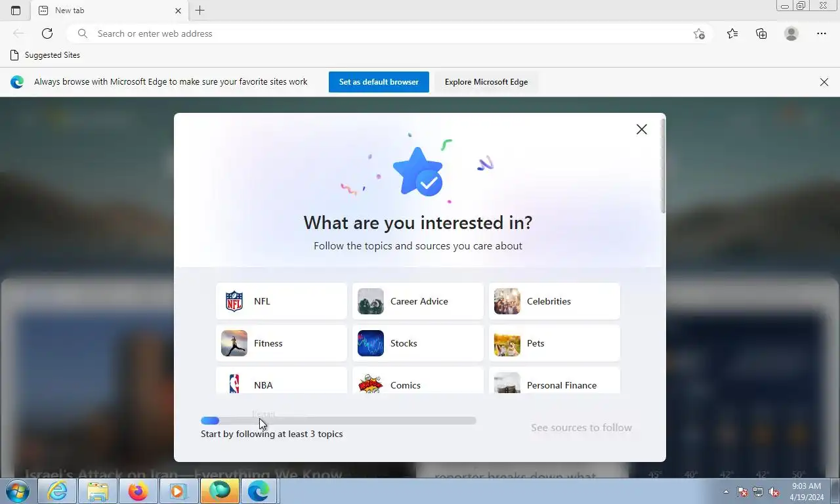Close the interests dialog
Viewport: 840px width, 504px height.
point(642,129)
